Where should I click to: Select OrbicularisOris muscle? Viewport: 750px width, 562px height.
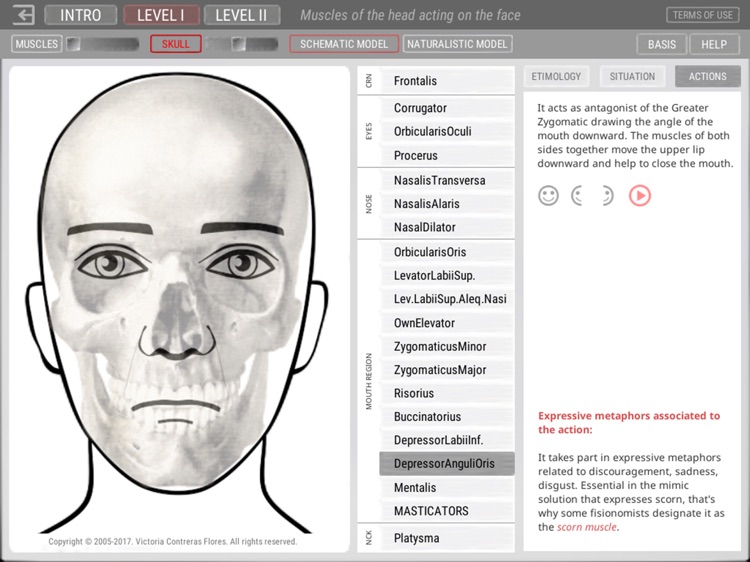tap(447, 252)
